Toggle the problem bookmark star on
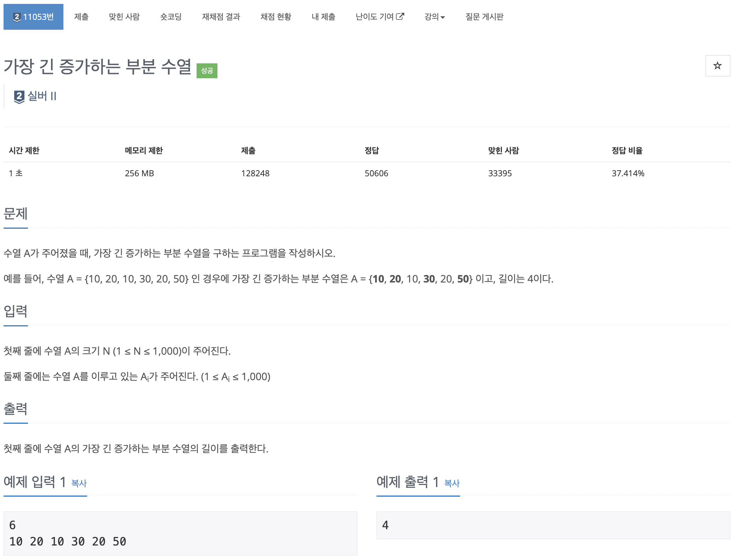This screenshot has width=736, height=560. [718, 65]
